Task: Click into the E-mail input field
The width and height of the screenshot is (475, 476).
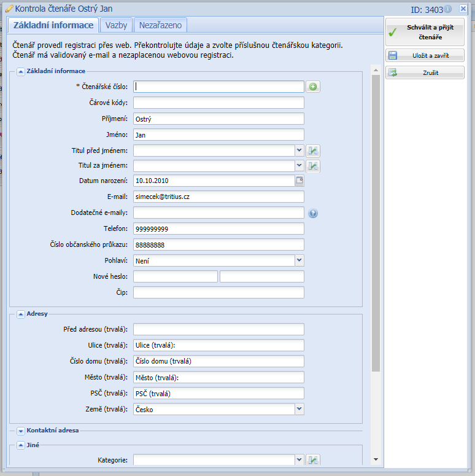Action: [x=218, y=197]
